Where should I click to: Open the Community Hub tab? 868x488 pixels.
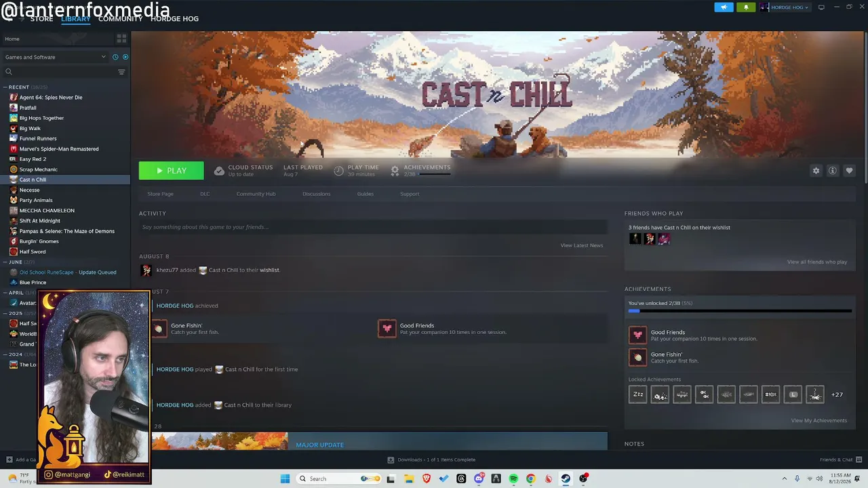point(256,194)
